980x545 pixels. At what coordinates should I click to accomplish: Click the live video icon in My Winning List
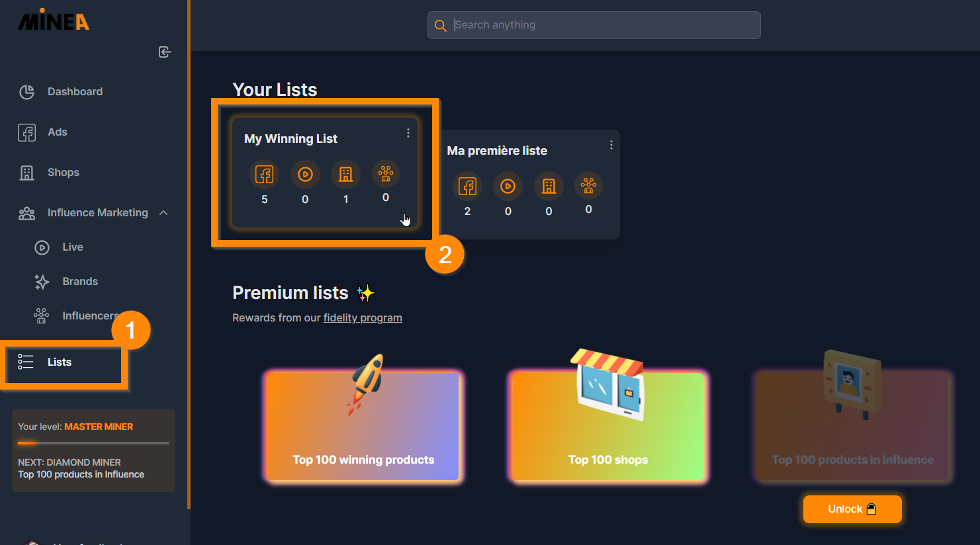click(x=305, y=175)
